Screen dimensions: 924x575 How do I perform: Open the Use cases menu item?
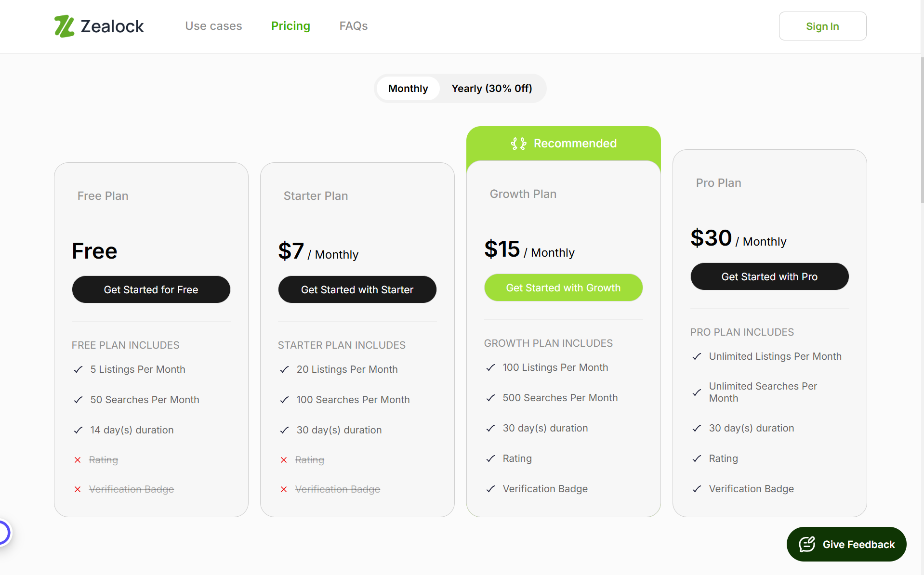pos(213,26)
